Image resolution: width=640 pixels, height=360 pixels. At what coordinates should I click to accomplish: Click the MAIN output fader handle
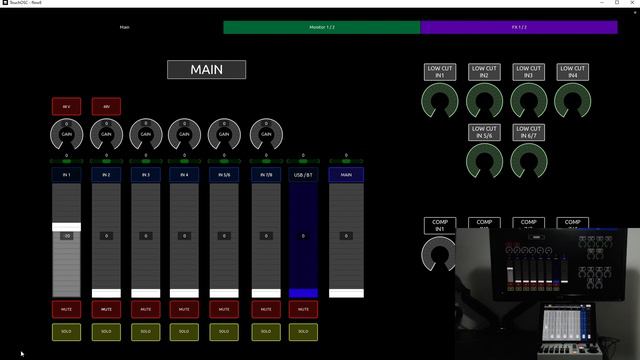(346, 293)
